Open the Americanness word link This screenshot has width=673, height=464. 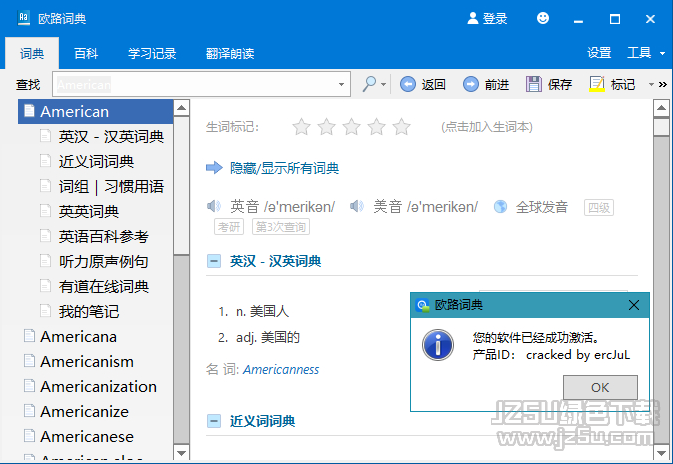281,370
